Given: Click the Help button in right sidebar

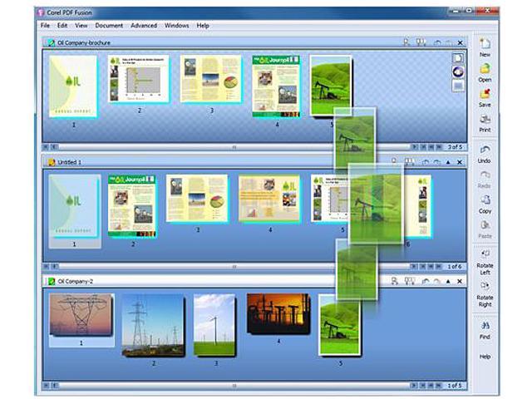Looking at the screenshot, I should point(485,357).
